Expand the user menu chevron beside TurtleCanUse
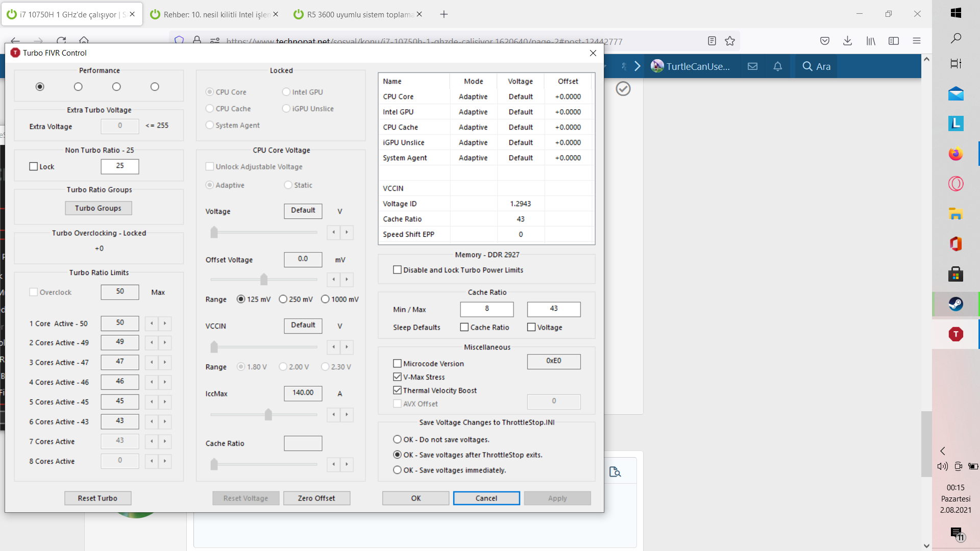This screenshot has width=980, height=551. pyautogui.click(x=637, y=66)
